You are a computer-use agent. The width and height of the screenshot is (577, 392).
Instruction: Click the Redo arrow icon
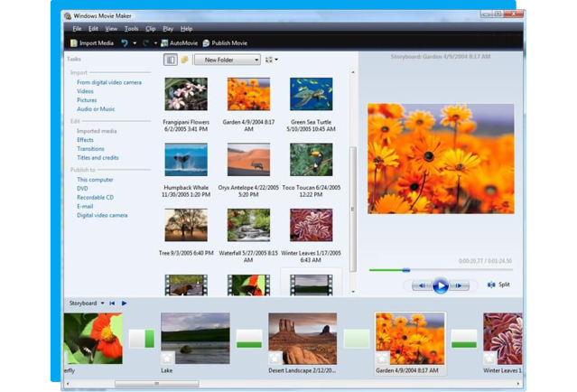pos(146,43)
